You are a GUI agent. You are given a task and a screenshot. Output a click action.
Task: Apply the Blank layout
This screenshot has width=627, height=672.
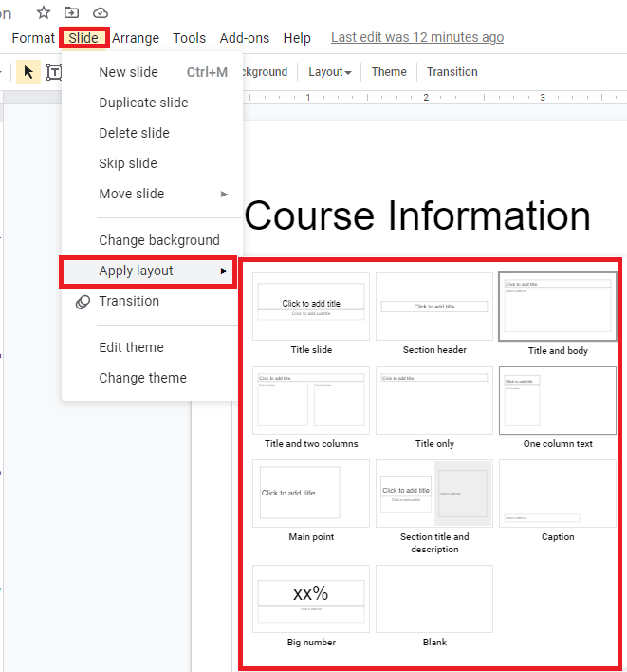434,599
